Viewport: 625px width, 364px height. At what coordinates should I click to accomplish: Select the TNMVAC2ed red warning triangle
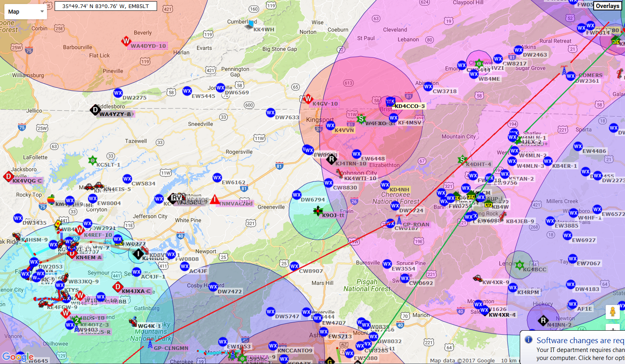[x=215, y=199]
